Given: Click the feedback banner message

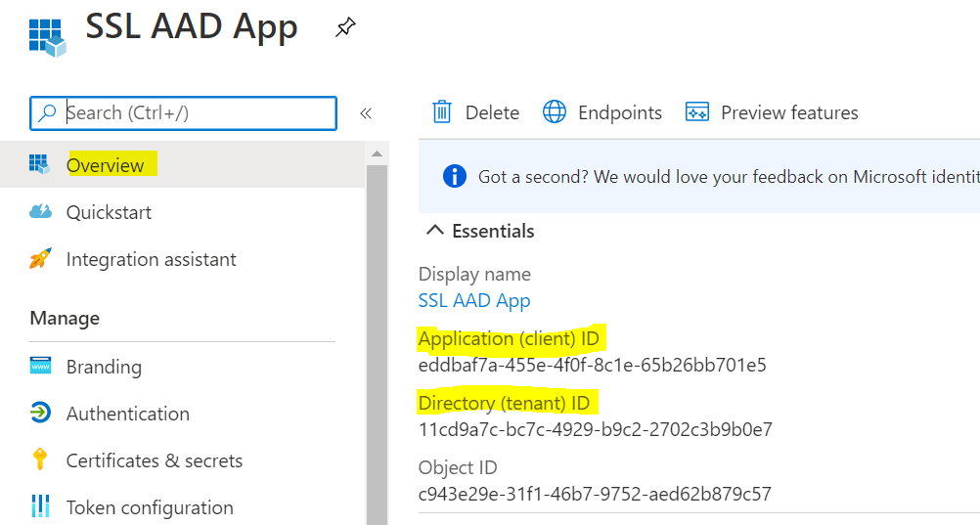Looking at the screenshot, I should 729,177.
